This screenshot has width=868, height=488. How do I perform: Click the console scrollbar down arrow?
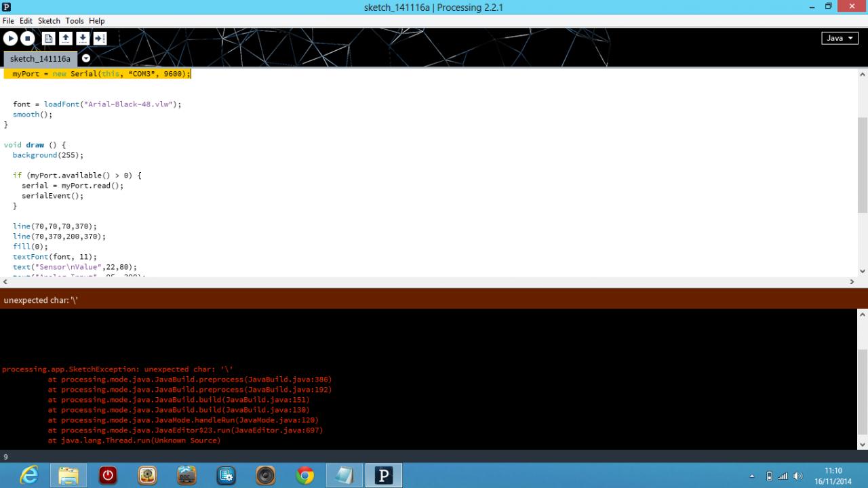[x=863, y=445]
